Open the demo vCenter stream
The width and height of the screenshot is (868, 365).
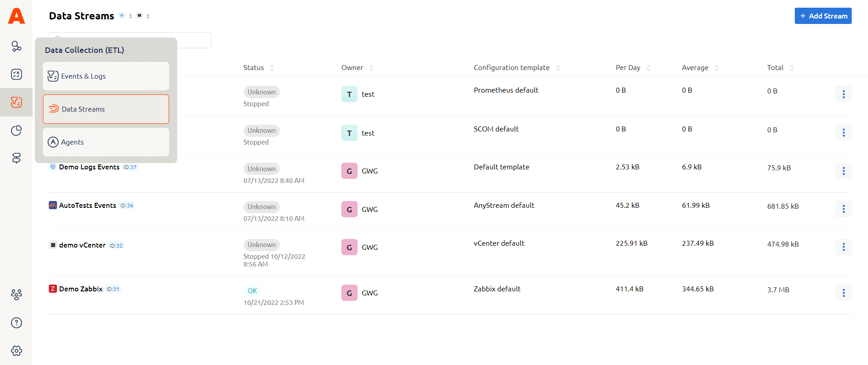[x=82, y=245]
